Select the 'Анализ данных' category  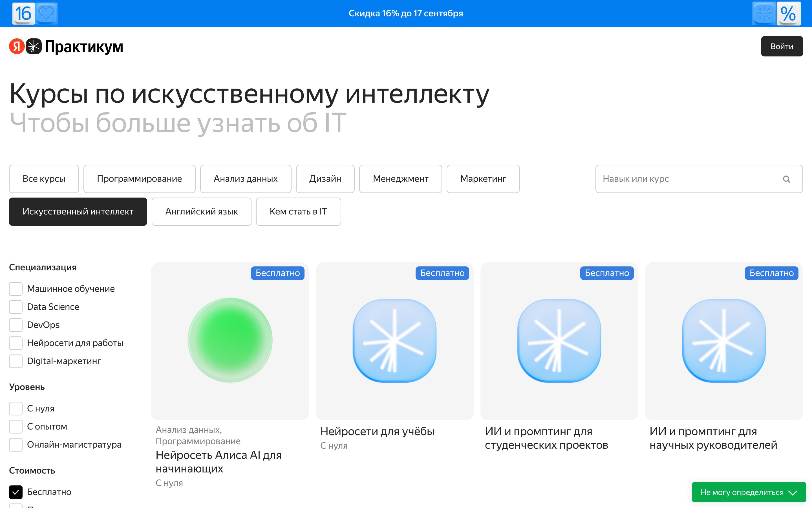point(246,179)
